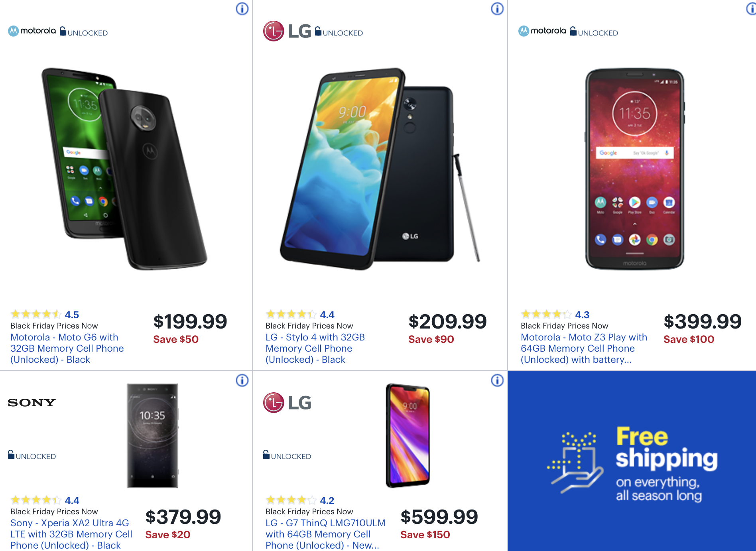Click the Sony Xperia XA2 Ultra phone image
This screenshot has width=756, height=551.
pyautogui.click(x=152, y=435)
